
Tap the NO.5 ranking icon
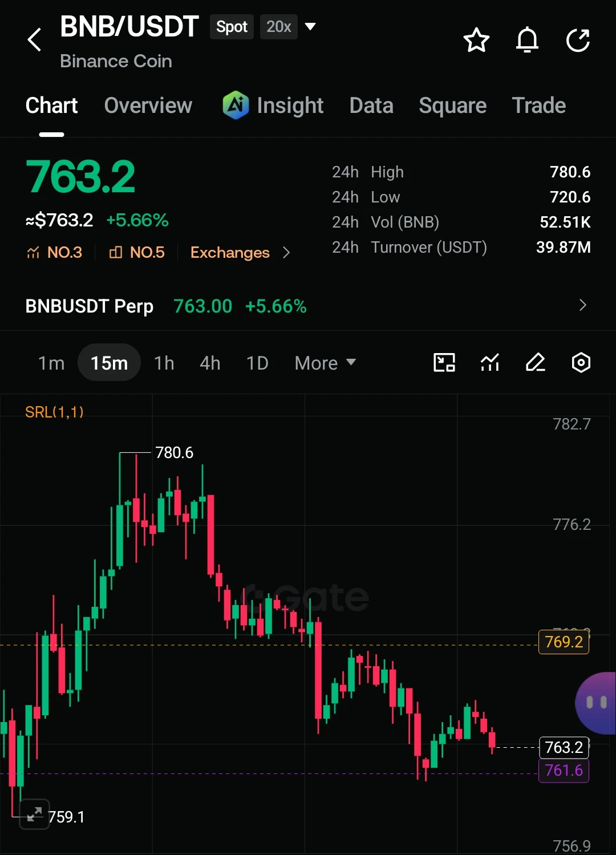click(x=116, y=252)
